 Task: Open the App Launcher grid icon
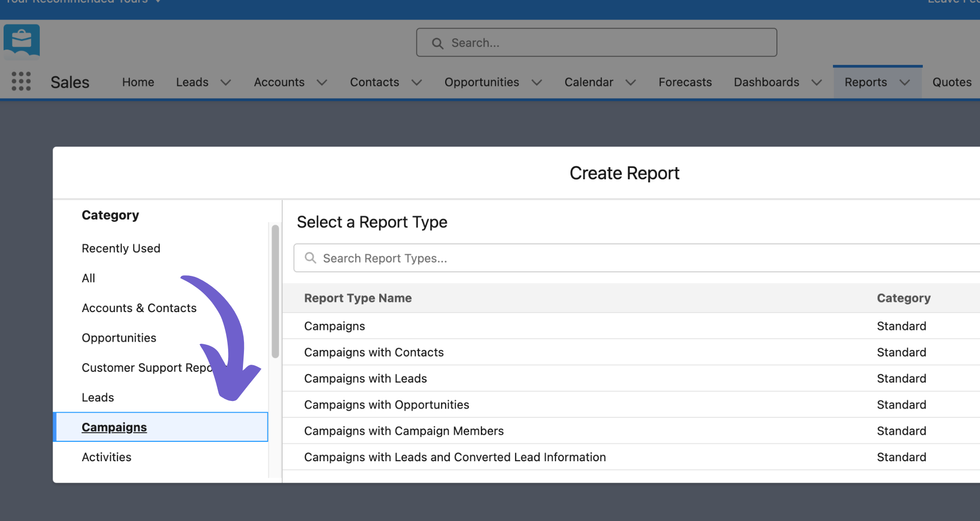(x=21, y=81)
